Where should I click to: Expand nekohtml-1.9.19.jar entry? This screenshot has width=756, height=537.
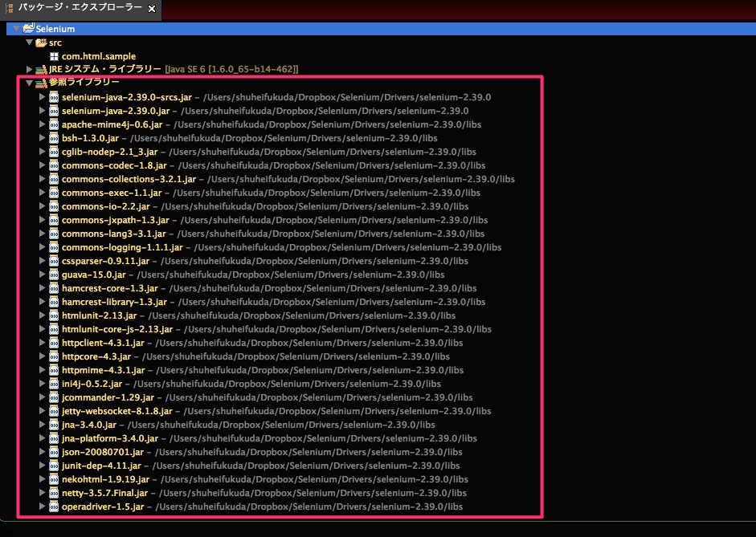pos(42,479)
